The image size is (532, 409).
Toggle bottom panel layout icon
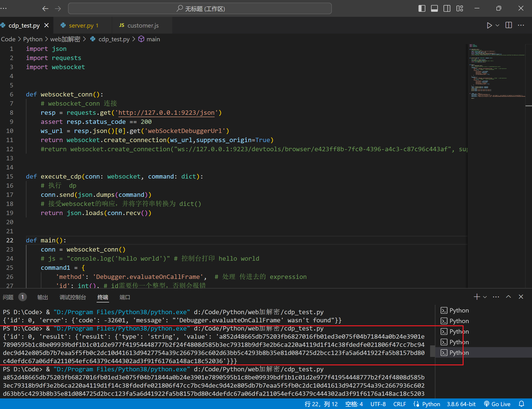[434, 8]
